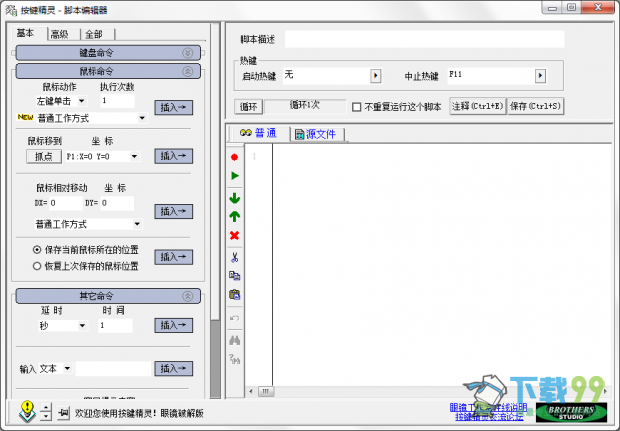Click the 中止热键 field showing F11
The image size is (620, 431).
491,76
